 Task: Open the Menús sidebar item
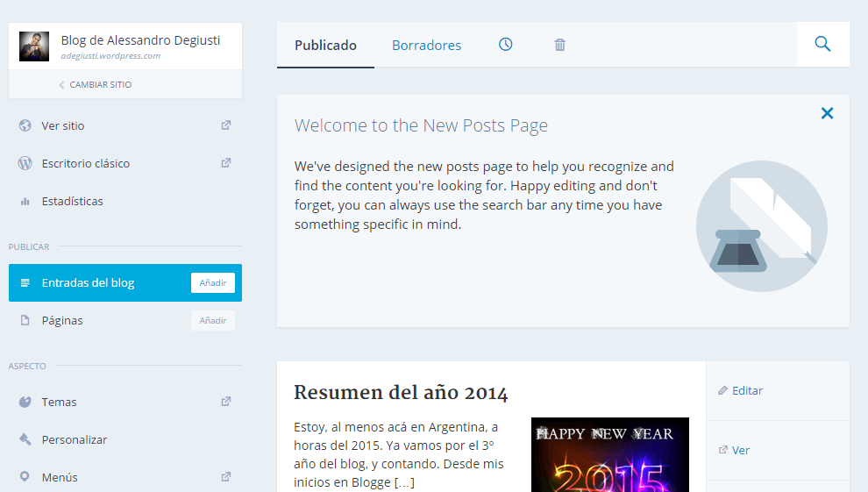point(60,477)
